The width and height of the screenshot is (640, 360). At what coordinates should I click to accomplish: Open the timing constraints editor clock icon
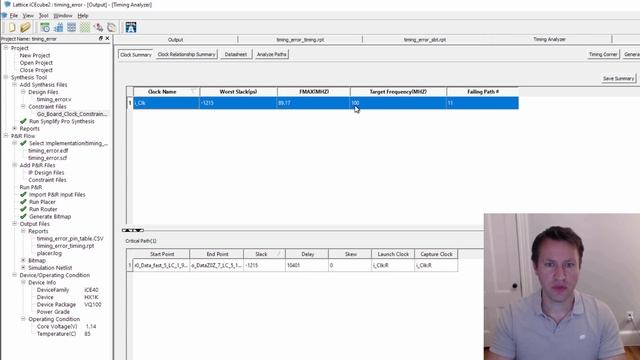pyautogui.click(x=45, y=27)
